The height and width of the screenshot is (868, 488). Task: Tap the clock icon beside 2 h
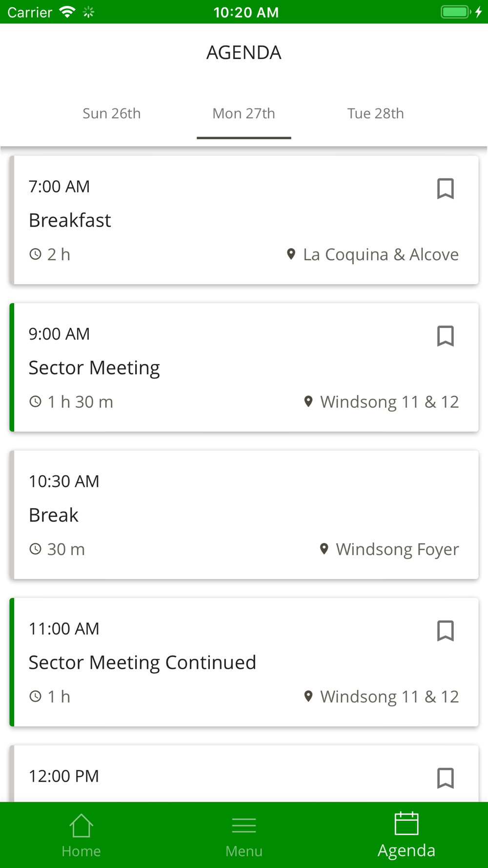click(x=35, y=254)
